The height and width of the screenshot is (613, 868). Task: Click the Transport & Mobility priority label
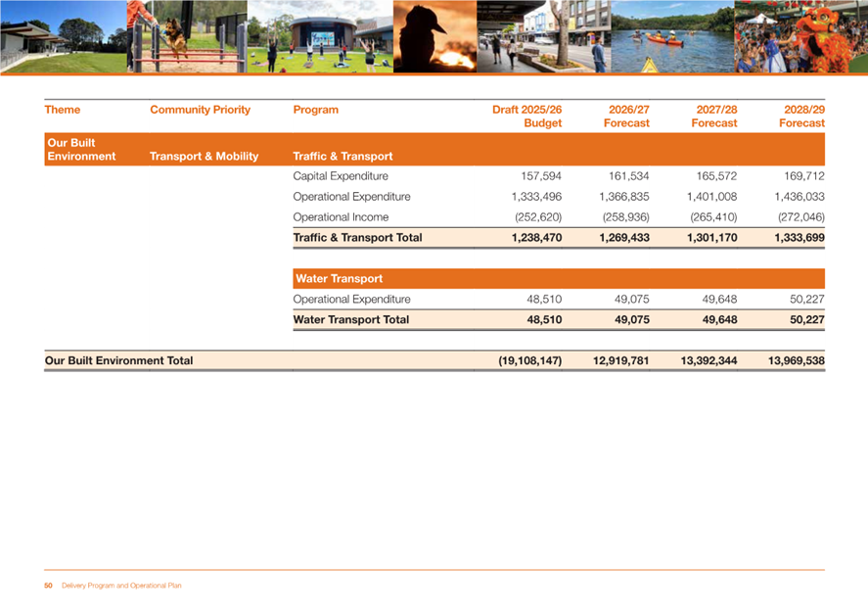pyautogui.click(x=204, y=156)
